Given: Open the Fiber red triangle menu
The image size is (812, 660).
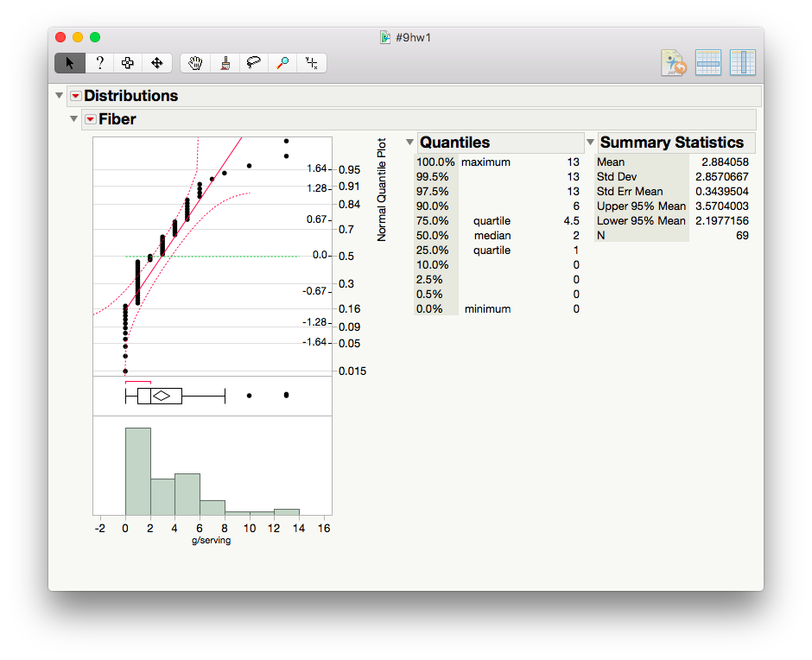Looking at the screenshot, I should [x=91, y=119].
